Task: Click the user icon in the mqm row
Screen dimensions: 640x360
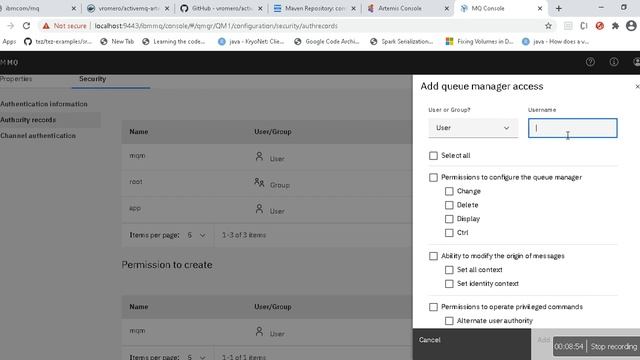Action: (x=259, y=156)
